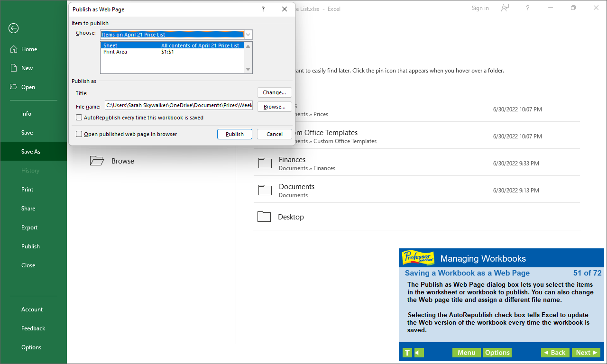Viewport: 607px width, 364px height.
Task: Click the list scroll down arrow
Action: coord(248,69)
